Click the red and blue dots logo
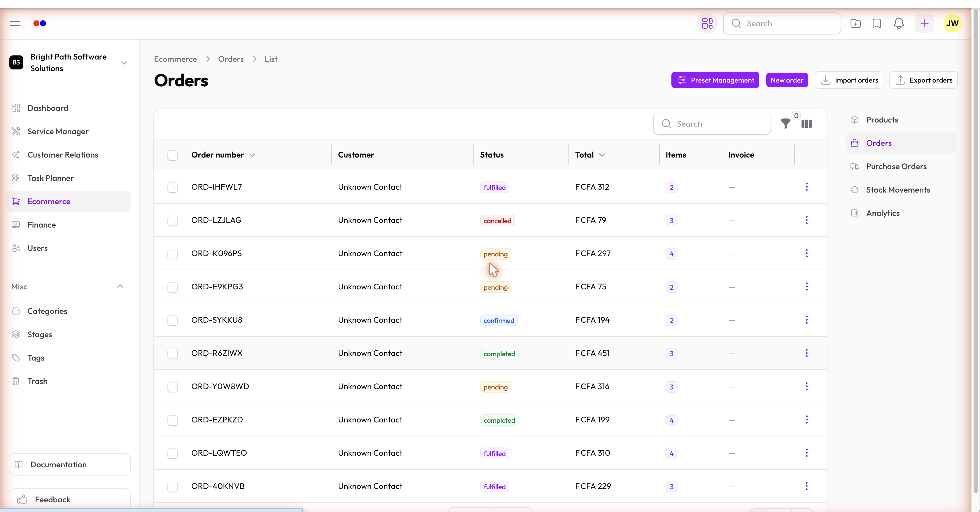980x512 pixels. [x=40, y=24]
